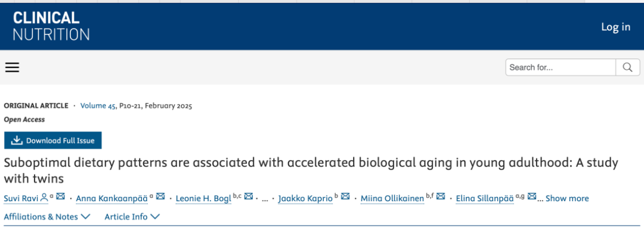Screen dimensions: 644x234
Task: Click the Clinical Nutrition logo
Action: [51, 26]
